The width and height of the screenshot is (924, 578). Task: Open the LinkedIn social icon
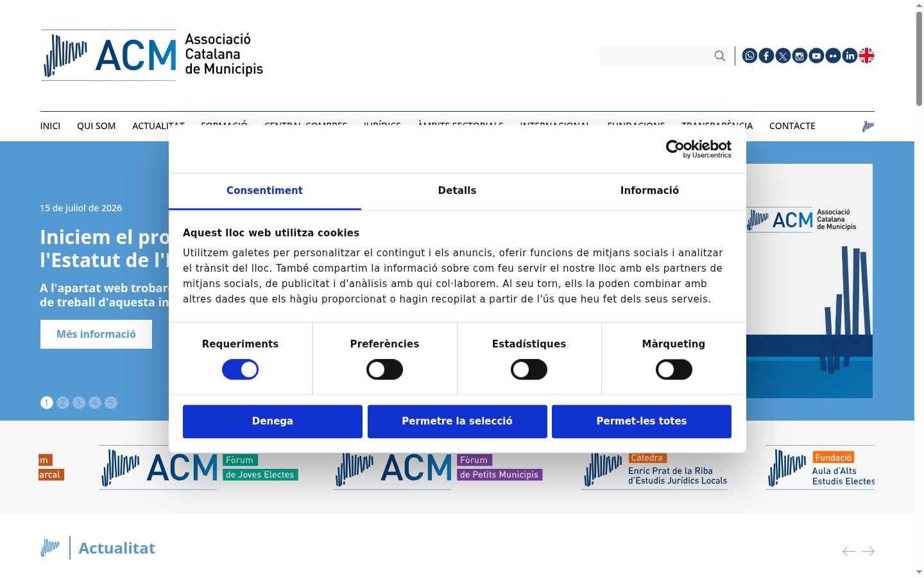click(x=850, y=56)
